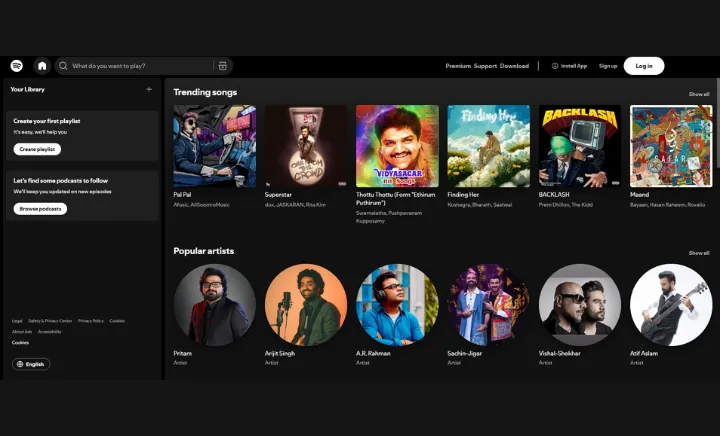The height and width of the screenshot is (436, 720).
Task: Go to Home via house icon
Action: point(42,66)
